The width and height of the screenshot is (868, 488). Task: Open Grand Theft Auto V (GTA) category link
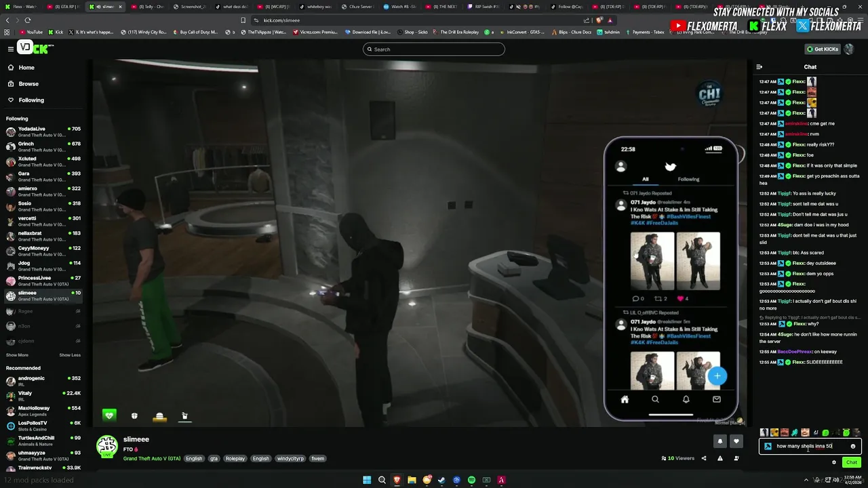coord(152,458)
